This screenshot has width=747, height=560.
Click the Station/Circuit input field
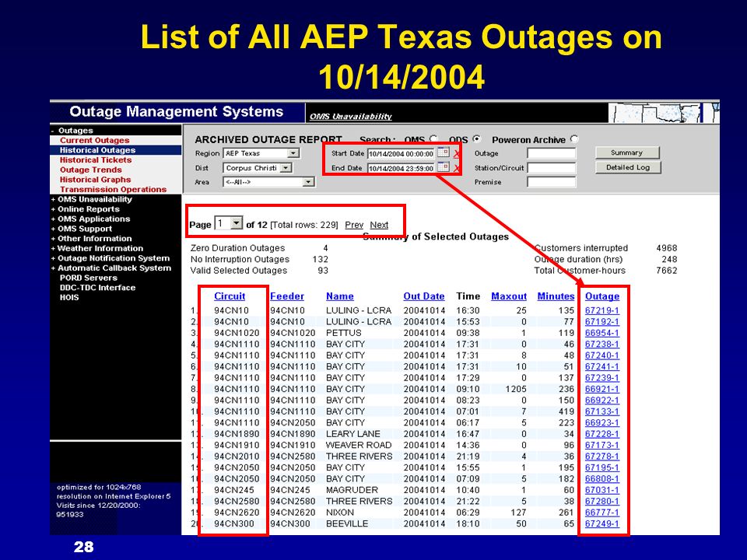point(551,168)
